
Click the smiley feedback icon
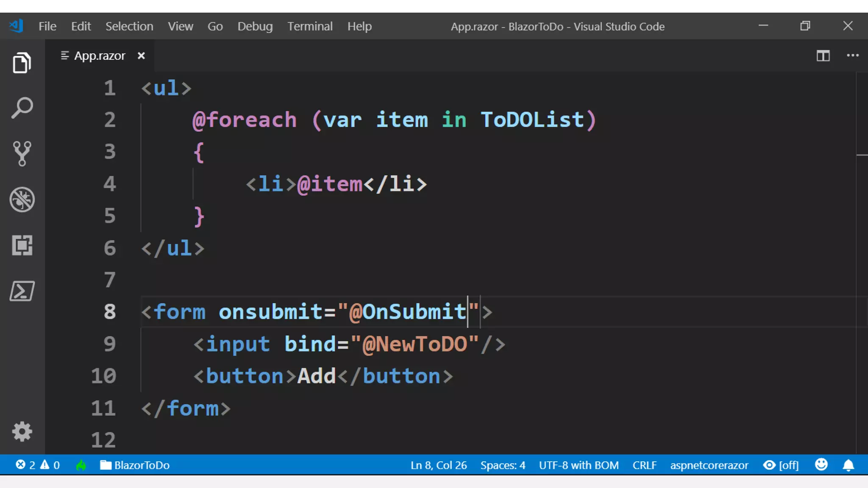(821, 465)
